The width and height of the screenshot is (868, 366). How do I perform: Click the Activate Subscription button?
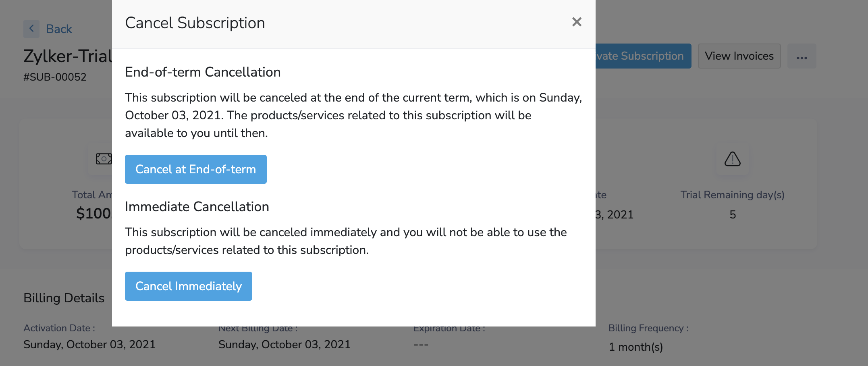pos(643,56)
